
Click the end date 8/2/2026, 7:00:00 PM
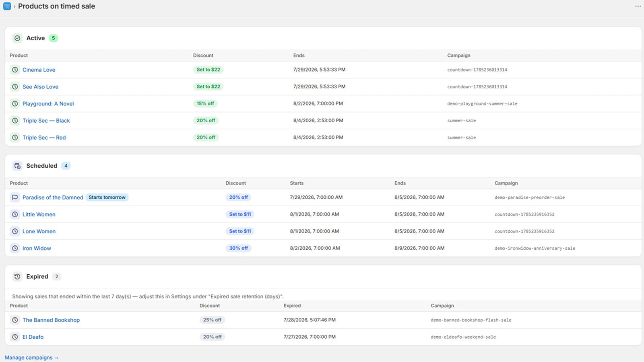(318, 103)
